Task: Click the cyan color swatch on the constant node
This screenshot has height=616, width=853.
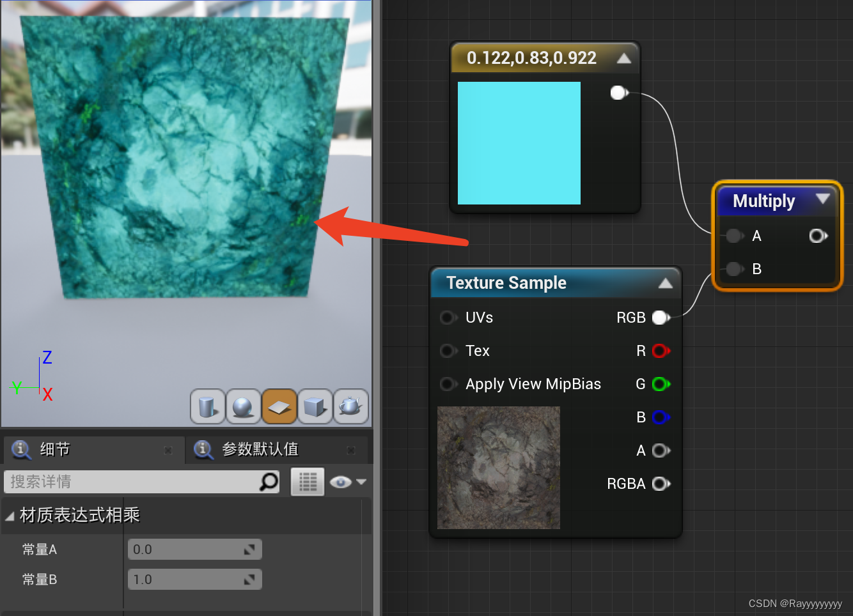Action: click(x=519, y=143)
